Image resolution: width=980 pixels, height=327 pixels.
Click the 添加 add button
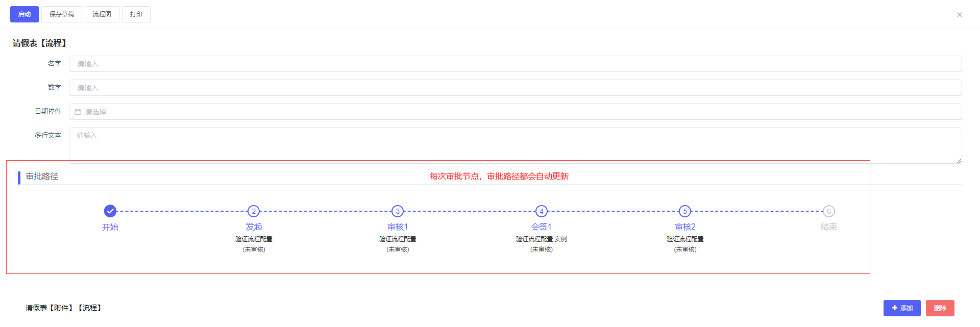[x=902, y=308]
